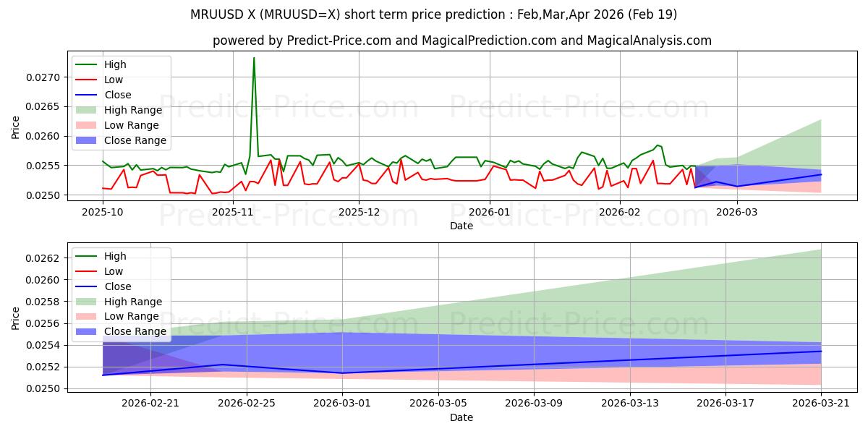
Task: Click the 2026-02-25 date tick label
Action: click(246, 404)
